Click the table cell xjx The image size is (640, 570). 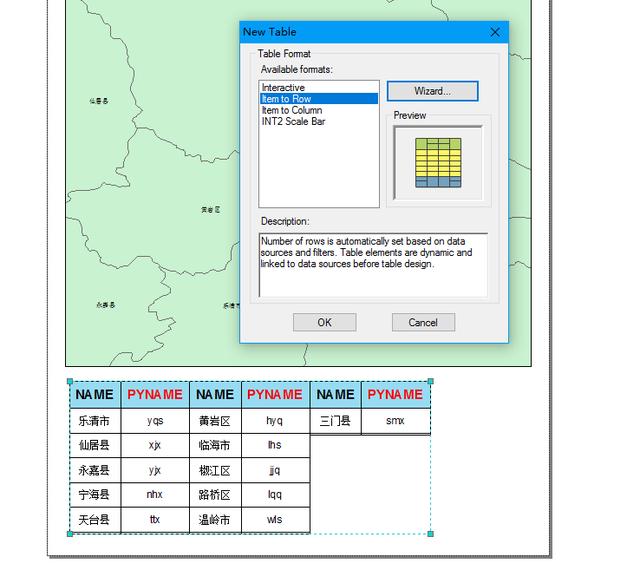(155, 445)
